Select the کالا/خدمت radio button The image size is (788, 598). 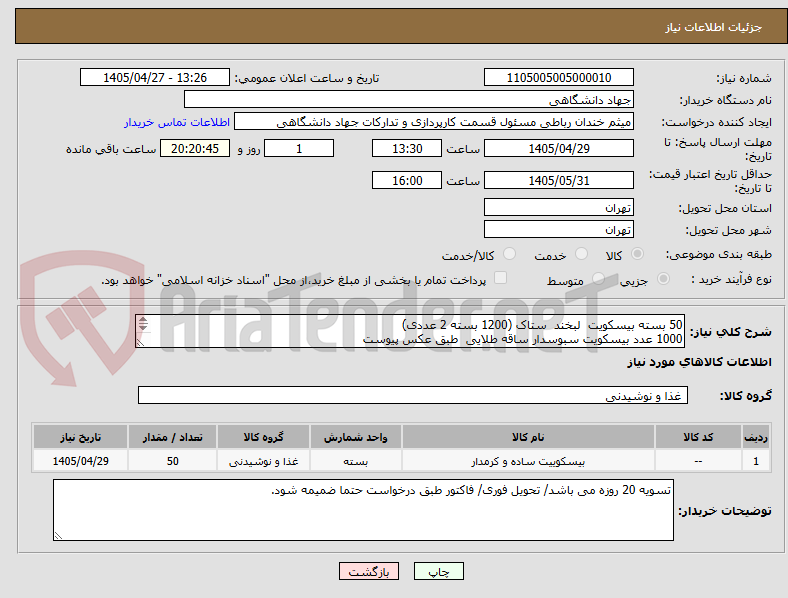[510, 254]
